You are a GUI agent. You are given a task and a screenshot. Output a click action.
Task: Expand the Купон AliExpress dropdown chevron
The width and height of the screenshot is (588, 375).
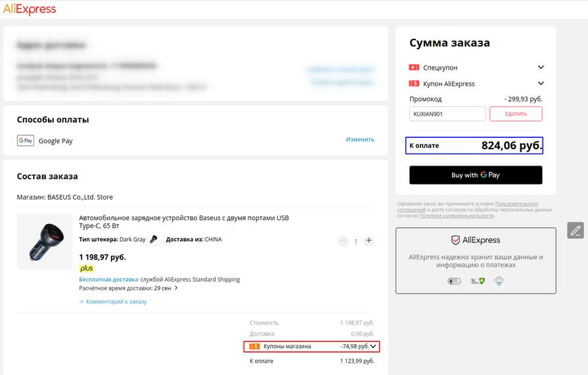[x=541, y=83]
